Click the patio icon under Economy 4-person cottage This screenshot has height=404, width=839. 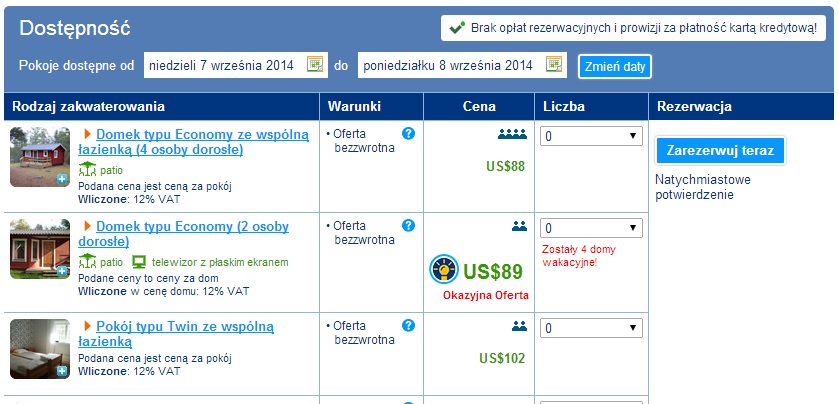point(87,170)
